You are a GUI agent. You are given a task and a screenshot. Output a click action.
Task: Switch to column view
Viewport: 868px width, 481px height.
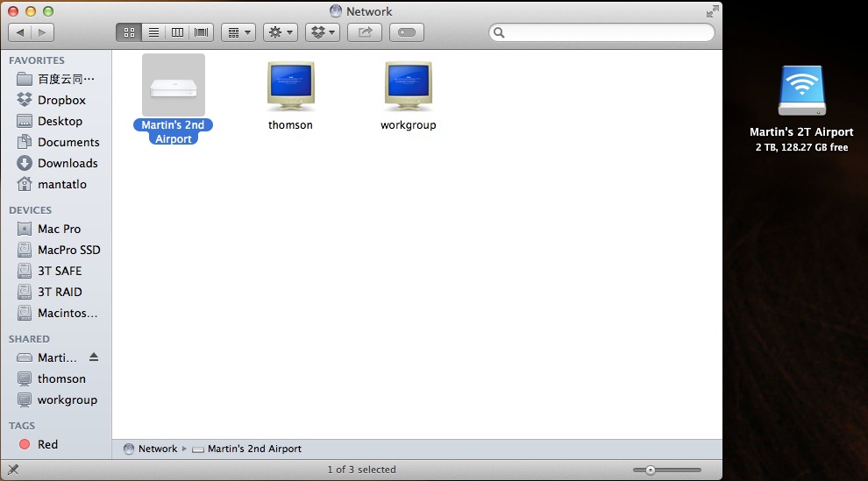[x=177, y=32]
